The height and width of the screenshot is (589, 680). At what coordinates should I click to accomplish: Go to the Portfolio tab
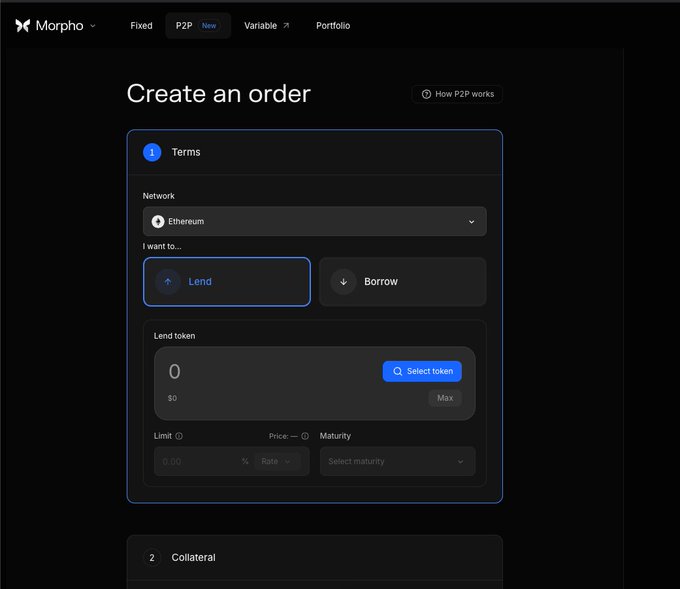pos(333,26)
